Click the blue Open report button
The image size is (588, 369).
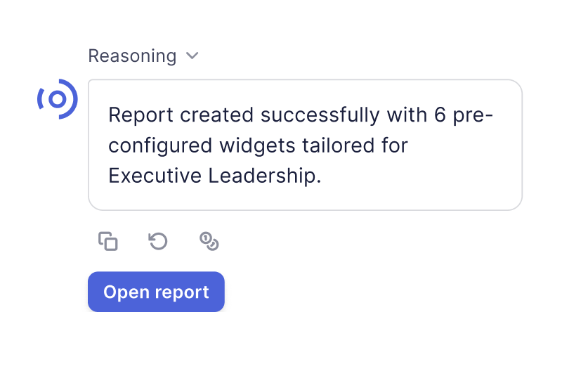156,292
